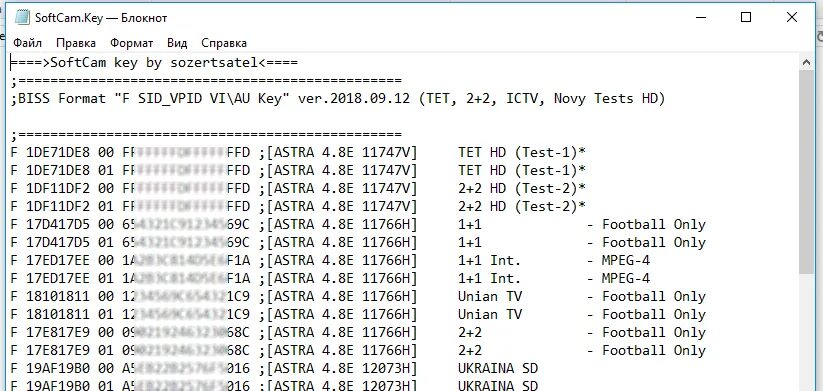Open the Вид menu
The image size is (823, 391).
point(177,43)
